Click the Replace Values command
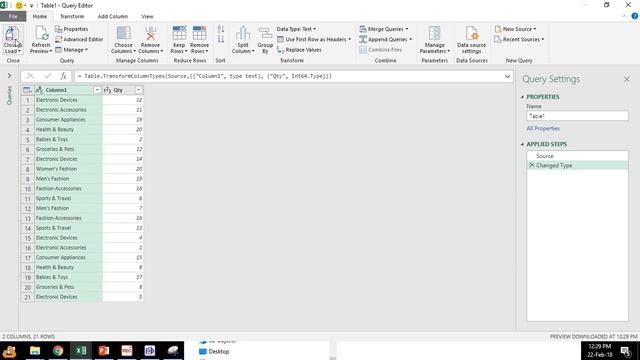This screenshot has width=640, height=360. pyautogui.click(x=299, y=49)
